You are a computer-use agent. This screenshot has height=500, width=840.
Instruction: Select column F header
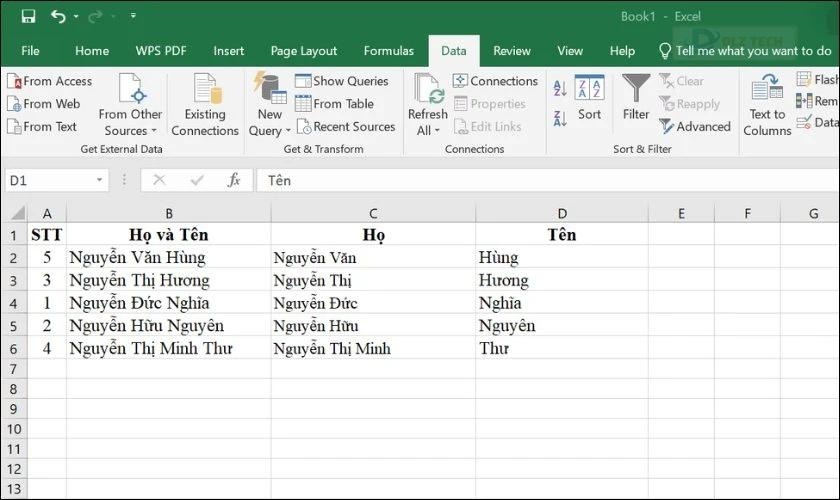(747, 214)
